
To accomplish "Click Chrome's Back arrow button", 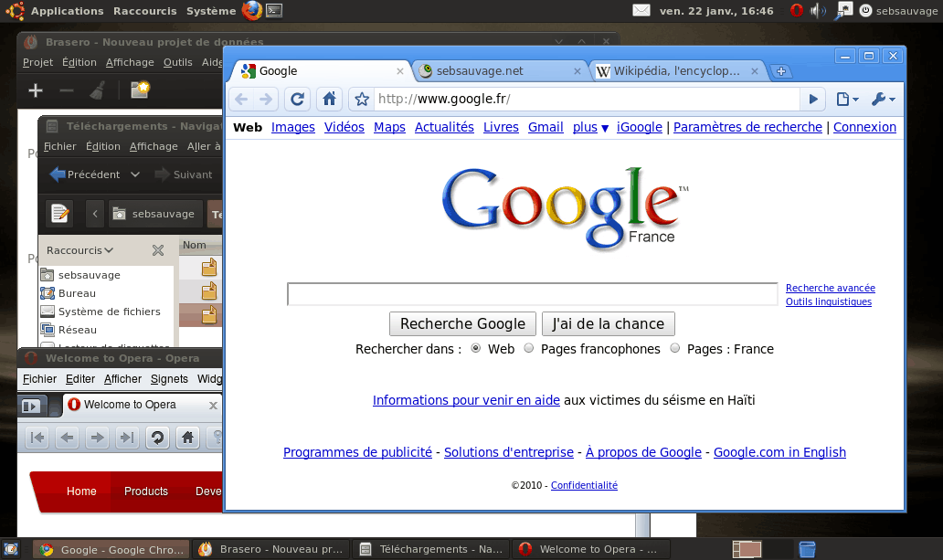I will (241, 100).
